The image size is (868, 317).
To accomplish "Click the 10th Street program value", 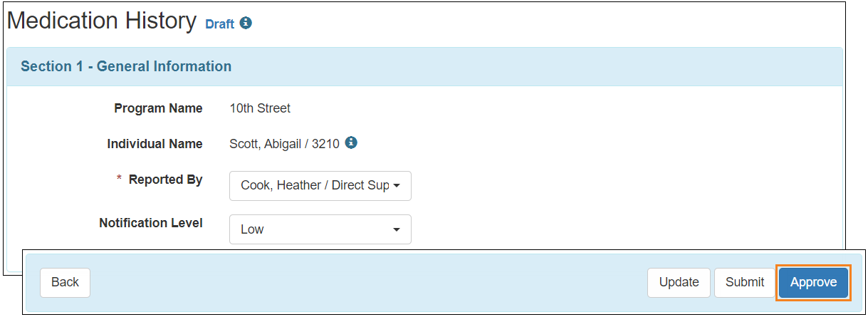I will coord(260,108).
